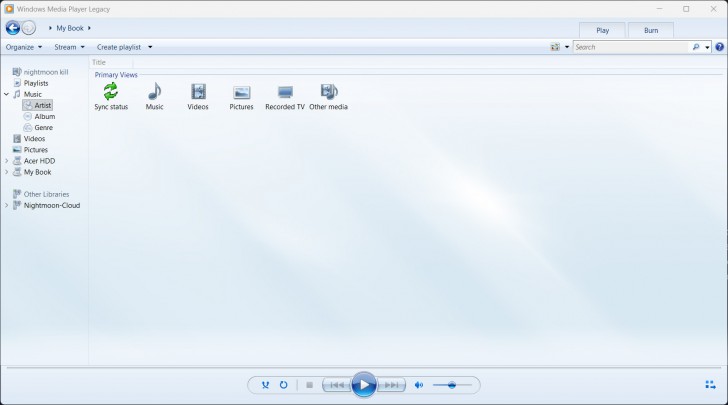Click inside the Search box

(x=631, y=47)
